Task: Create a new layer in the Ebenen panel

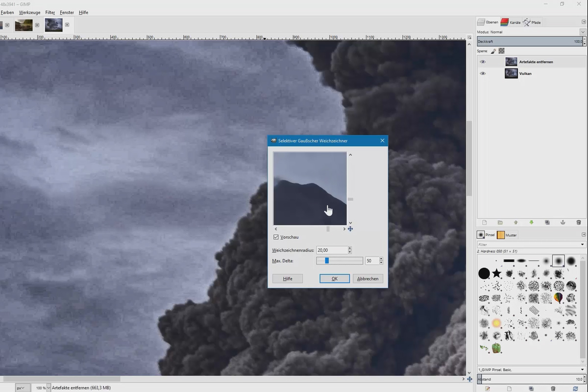Action: (x=484, y=222)
